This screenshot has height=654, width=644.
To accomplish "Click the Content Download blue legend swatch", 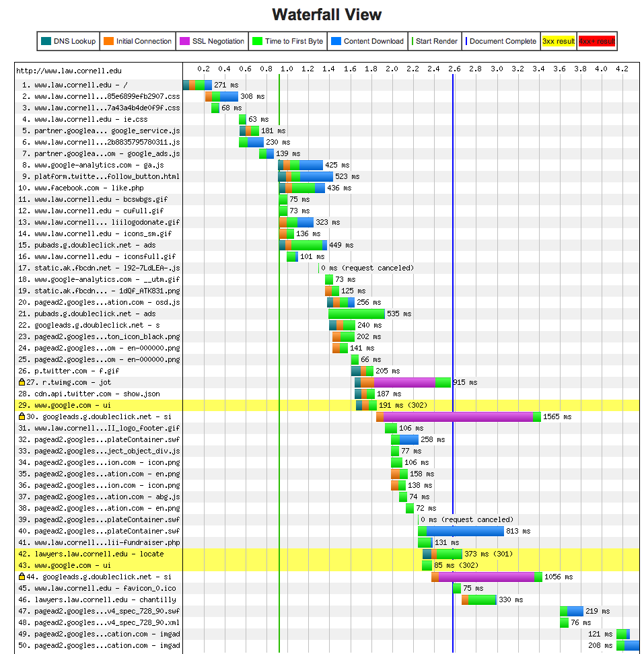I will pyautogui.click(x=336, y=41).
